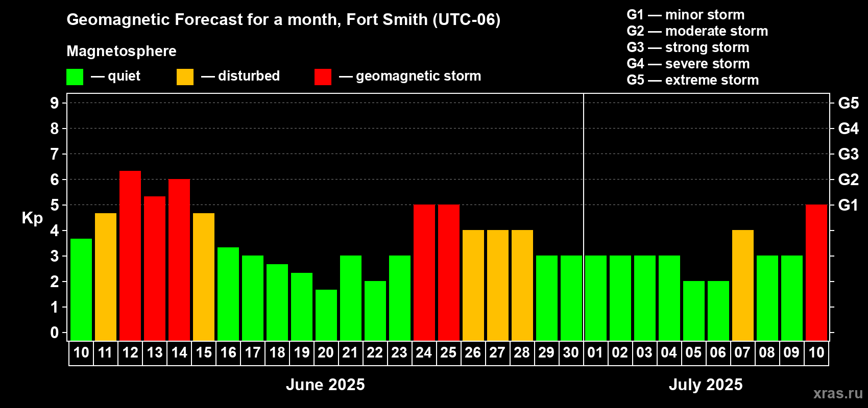The height and width of the screenshot is (408, 868).
Task: Click the 'G3 — strong storm' legend line
Action: click(688, 47)
